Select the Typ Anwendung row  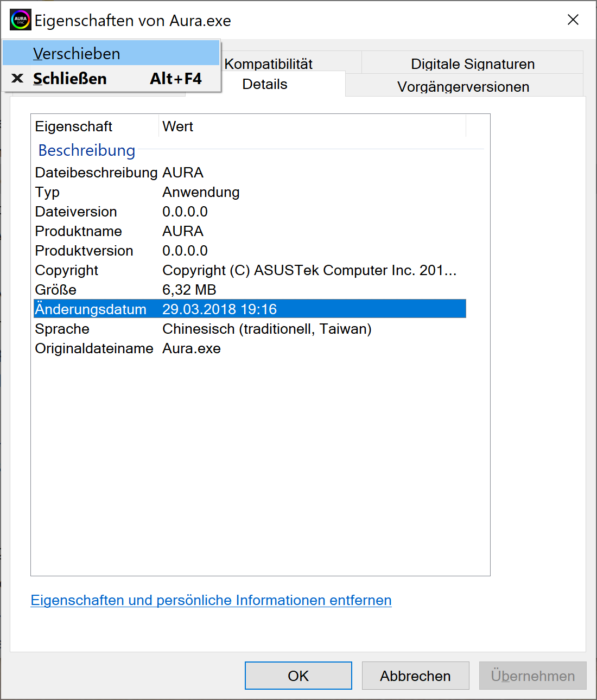[x=250, y=192]
